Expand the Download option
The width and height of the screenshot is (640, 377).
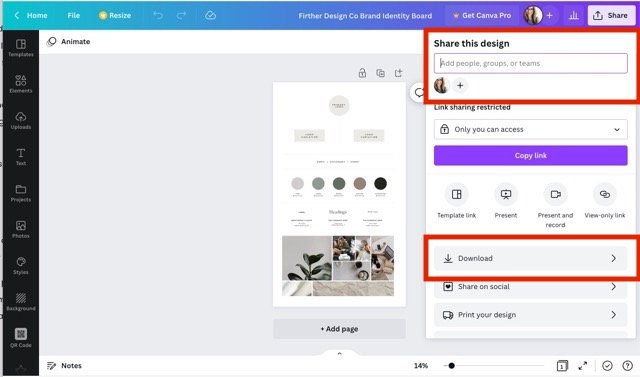pos(531,258)
